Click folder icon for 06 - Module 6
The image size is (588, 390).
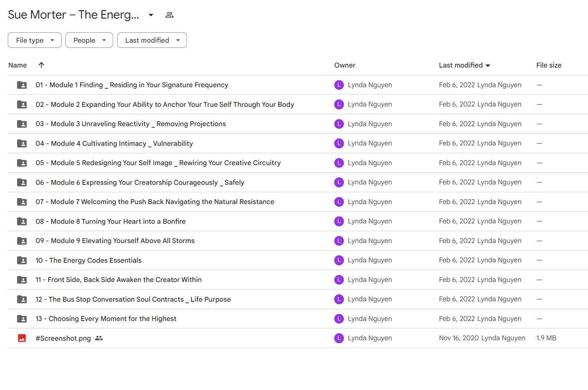22,182
